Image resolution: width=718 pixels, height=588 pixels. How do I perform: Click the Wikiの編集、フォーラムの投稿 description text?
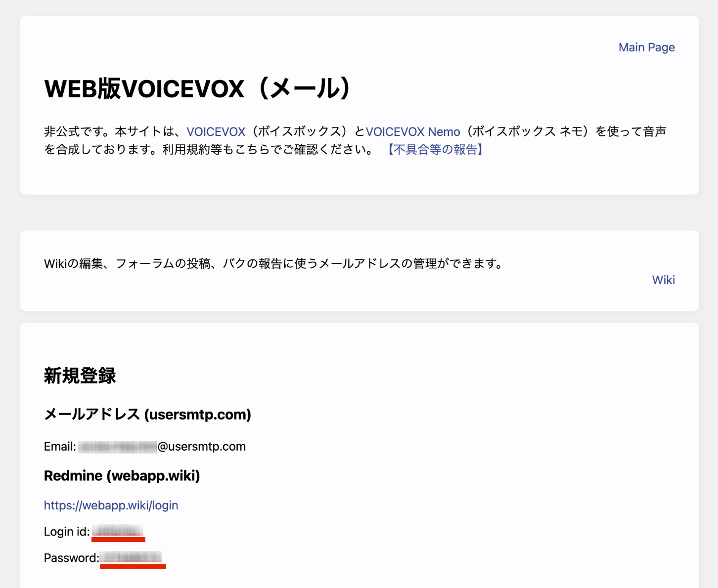(x=274, y=264)
